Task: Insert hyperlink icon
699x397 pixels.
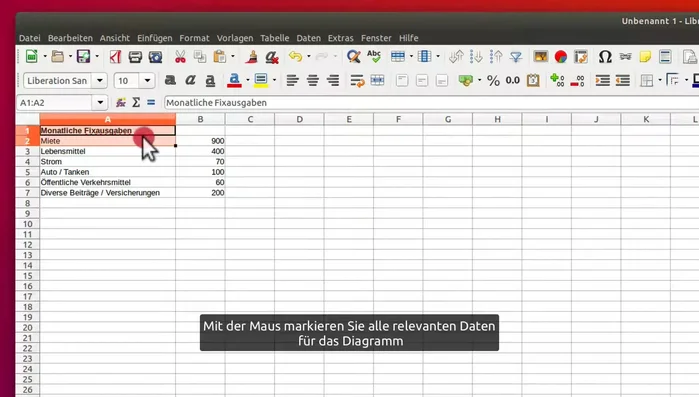Action: (625, 57)
